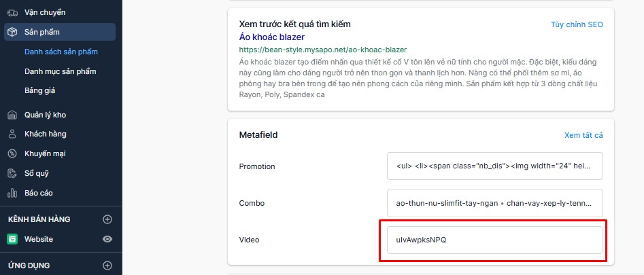Toggle Website preview eye icon
644x275 pixels.
(x=107, y=239)
